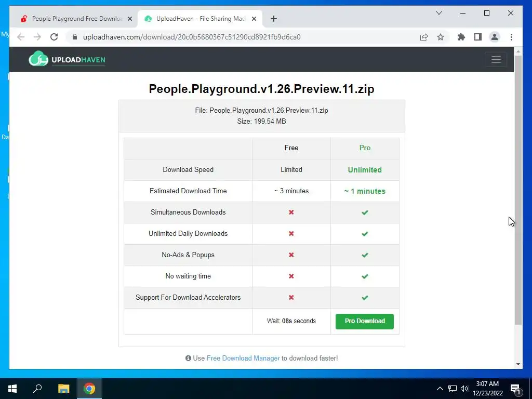Click the Pro Download button
This screenshot has height=399, width=532.
tap(364, 321)
